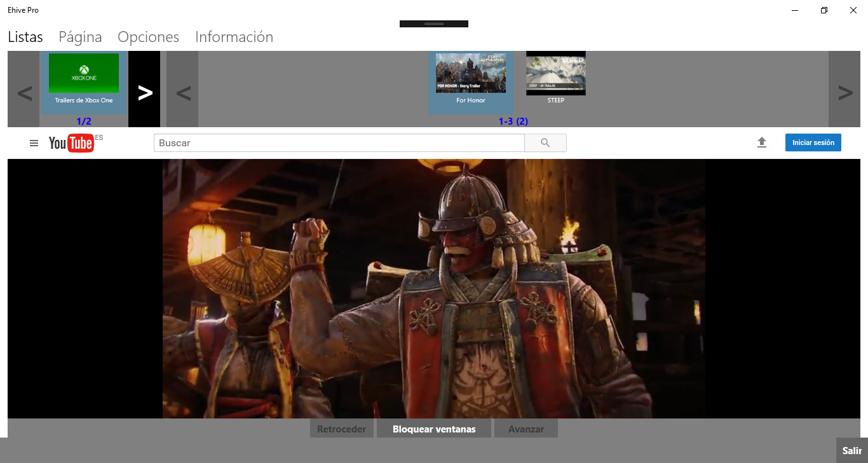
Task: Open the YouTube hamburger menu
Action: [x=34, y=143]
